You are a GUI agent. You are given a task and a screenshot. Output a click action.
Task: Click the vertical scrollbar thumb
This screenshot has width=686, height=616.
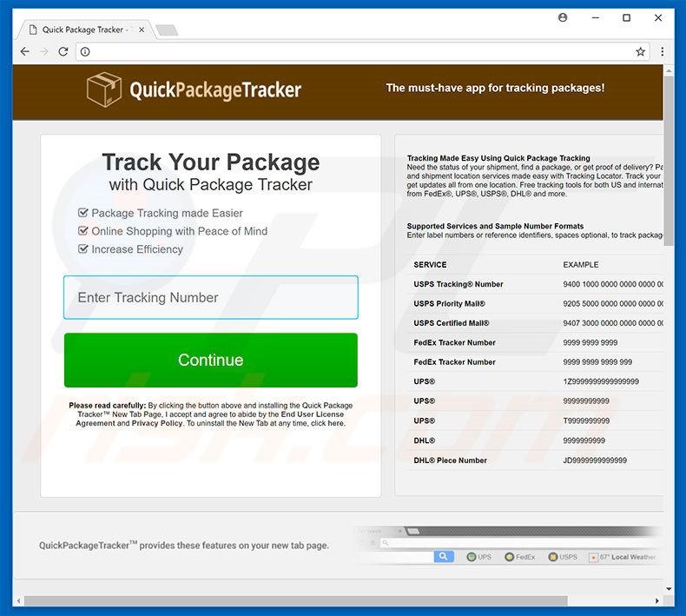[669, 161]
